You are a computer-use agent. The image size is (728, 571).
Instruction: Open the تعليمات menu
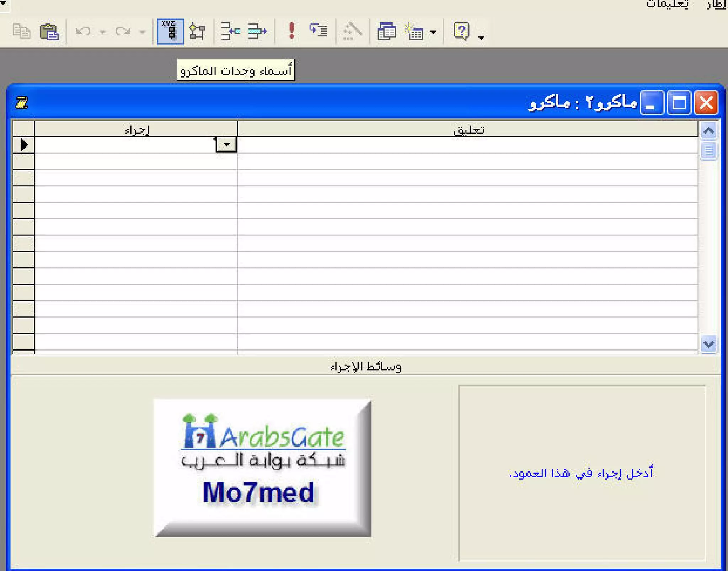coord(667,4)
